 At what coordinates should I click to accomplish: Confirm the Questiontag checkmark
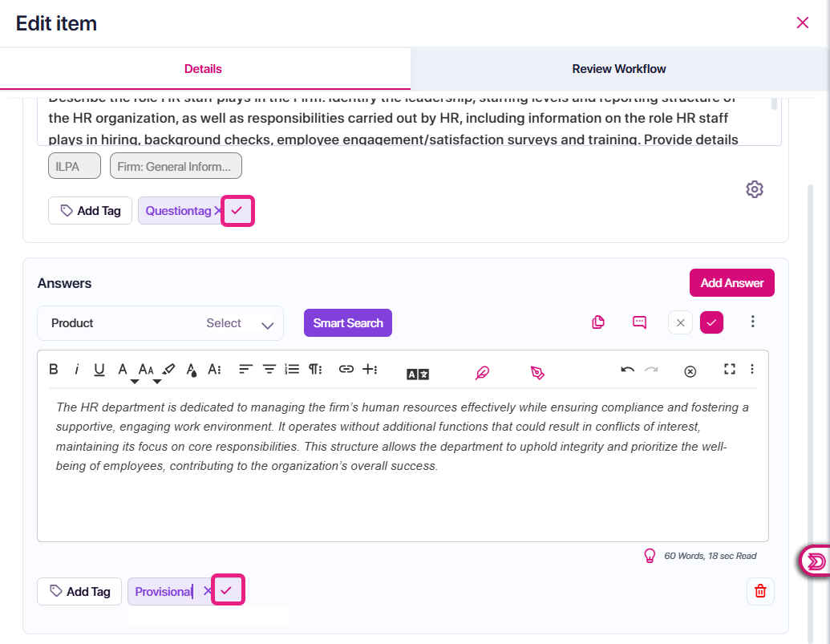pos(237,211)
